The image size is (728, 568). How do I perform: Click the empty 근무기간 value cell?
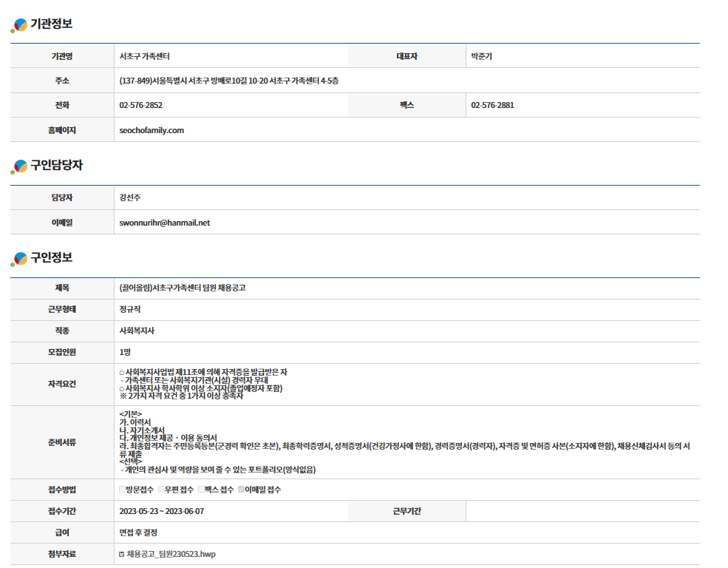[582, 511]
